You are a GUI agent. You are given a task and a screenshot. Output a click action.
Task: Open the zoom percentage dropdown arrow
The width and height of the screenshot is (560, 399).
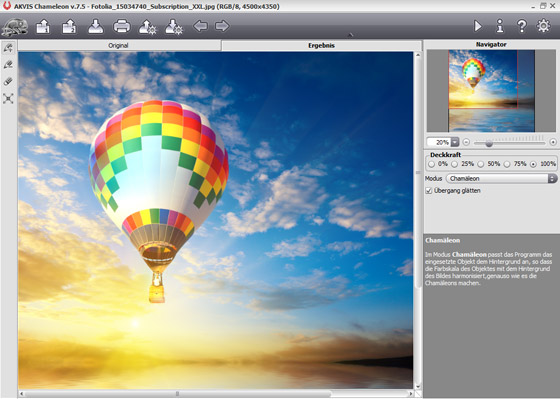[455, 142]
